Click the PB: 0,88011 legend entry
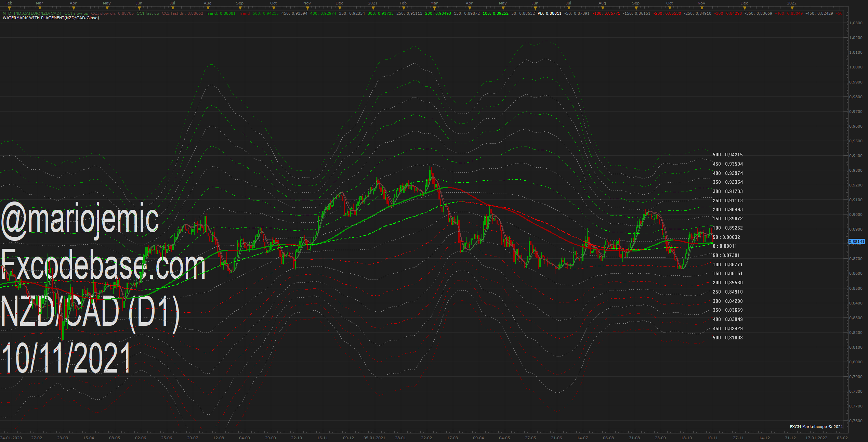The height and width of the screenshot is (442, 868). coord(550,14)
